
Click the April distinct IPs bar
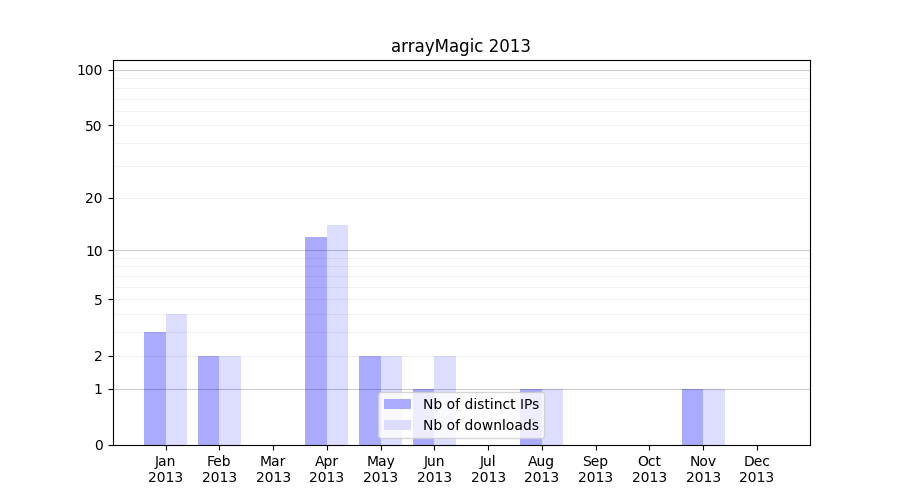point(316,340)
